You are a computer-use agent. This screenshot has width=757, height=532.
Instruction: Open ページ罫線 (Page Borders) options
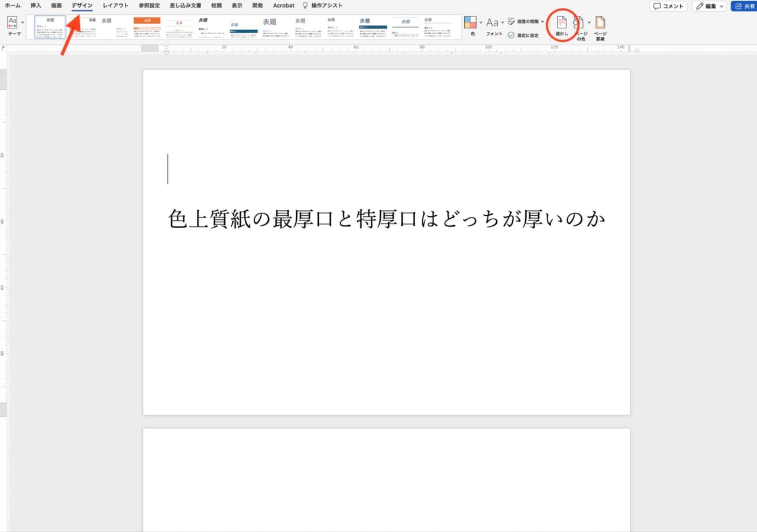(x=600, y=25)
